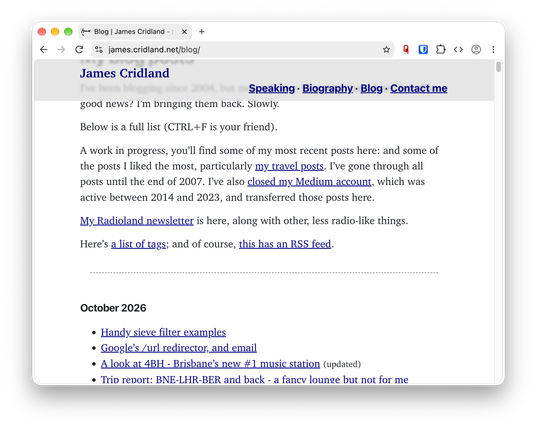Click the angle-brackets code extension icon
Image resolution: width=537 pixels, height=428 pixels.
coord(458,50)
